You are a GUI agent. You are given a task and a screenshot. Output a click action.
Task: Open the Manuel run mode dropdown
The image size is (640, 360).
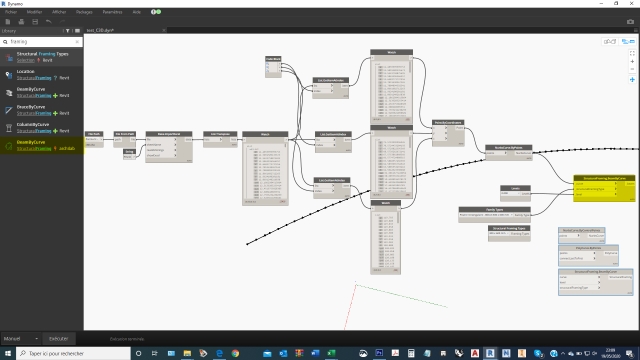coord(21,338)
